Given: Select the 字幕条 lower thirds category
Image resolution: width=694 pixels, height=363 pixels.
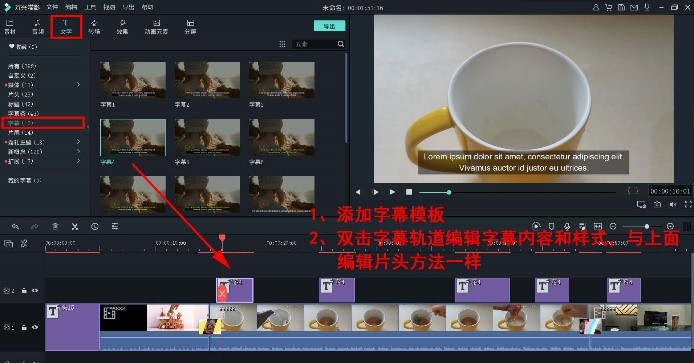Looking at the screenshot, I should [x=23, y=113].
